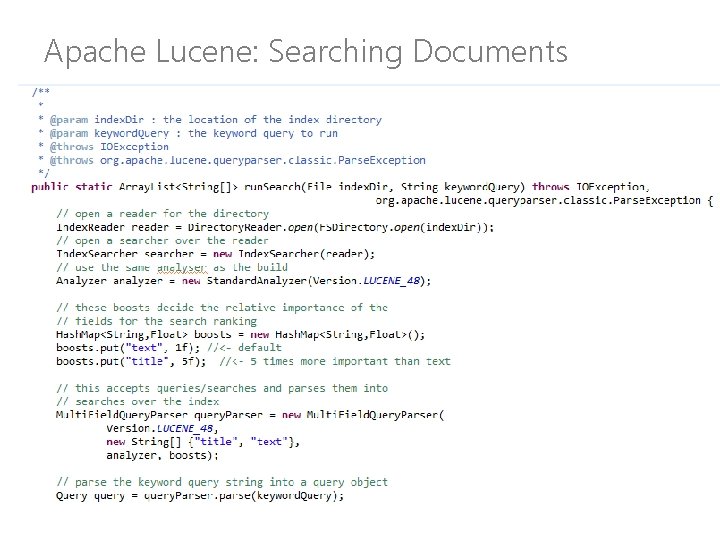Click the '// these boosts decide the relative importance' comment
Screen dimensions: 720x540
coord(222,308)
